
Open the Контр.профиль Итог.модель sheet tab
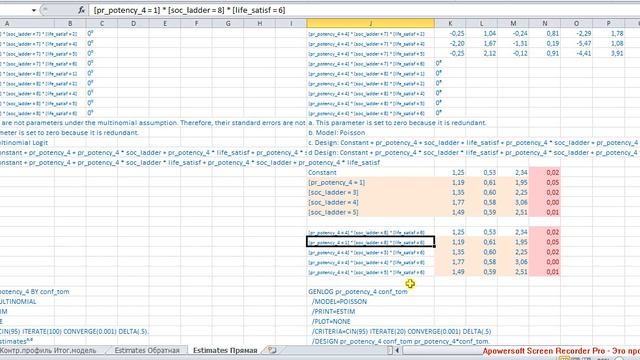pos(49,350)
